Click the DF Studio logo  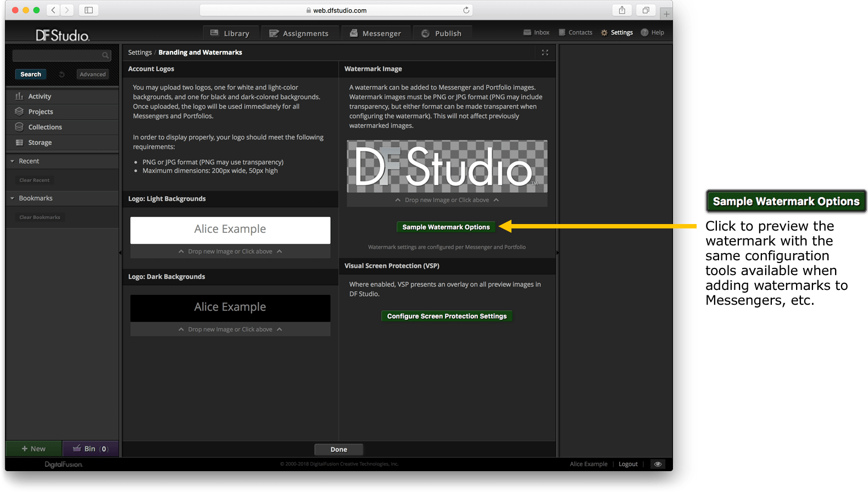[x=63, y=35]
